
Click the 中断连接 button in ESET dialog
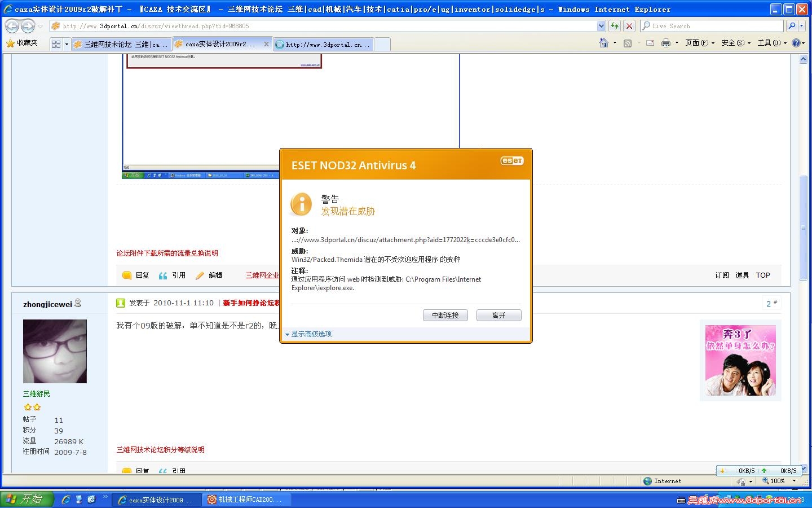coord(445,316)
